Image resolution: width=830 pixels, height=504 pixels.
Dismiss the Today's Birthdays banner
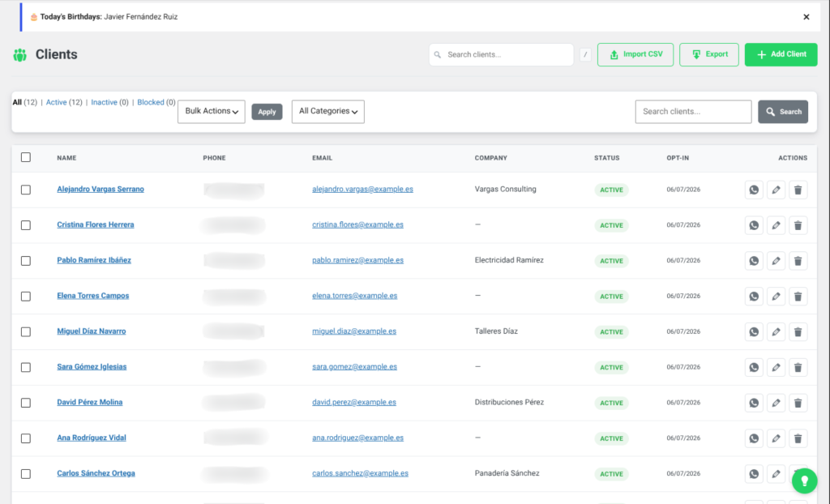806,17
